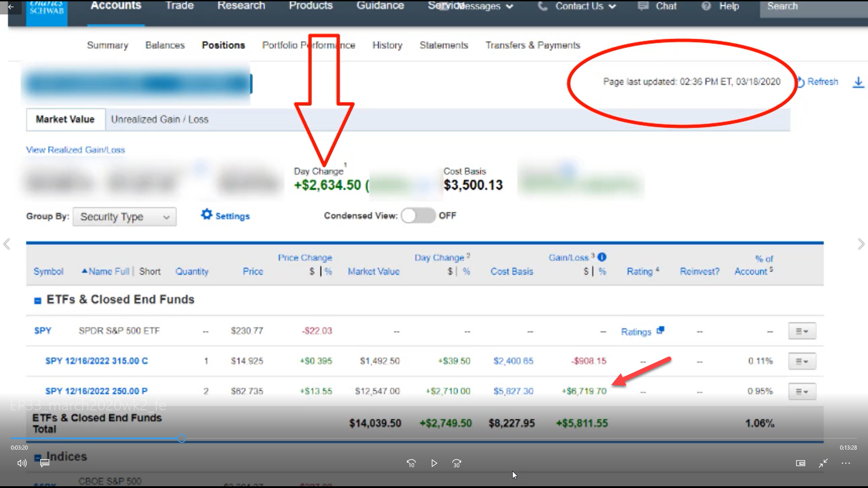Open the SPY symbol link
Image resolution: width=868 pixels, height=488 pixels.
(43, 331)
